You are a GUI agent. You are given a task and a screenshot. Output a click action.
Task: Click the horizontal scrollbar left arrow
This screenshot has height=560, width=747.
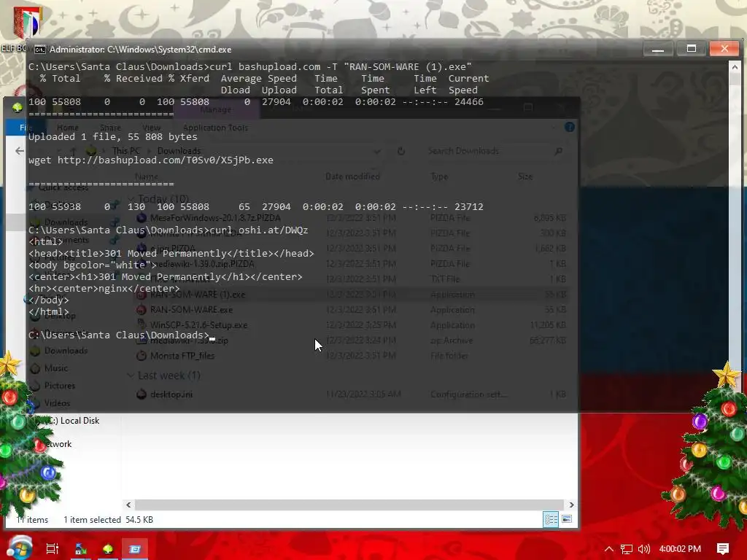pyautogui.click(x=128, y=505)
